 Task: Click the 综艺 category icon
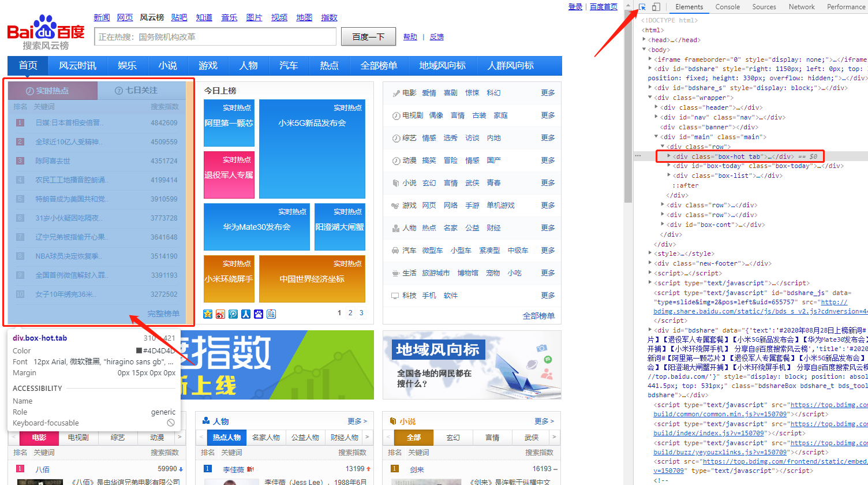click(x=396, y=138)
